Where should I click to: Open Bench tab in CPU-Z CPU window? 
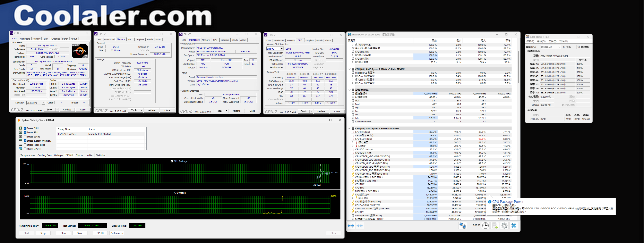point(65,39)
